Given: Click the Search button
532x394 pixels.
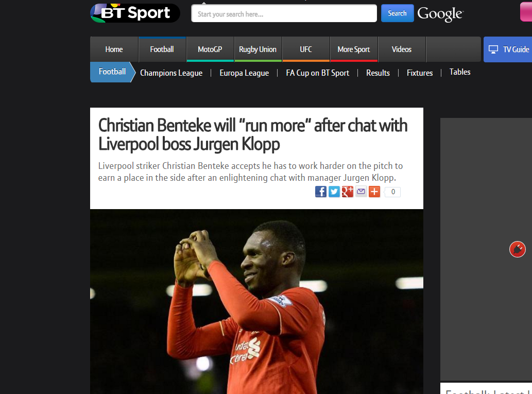Looking at the screenshot, I should [x=397, y=13].
